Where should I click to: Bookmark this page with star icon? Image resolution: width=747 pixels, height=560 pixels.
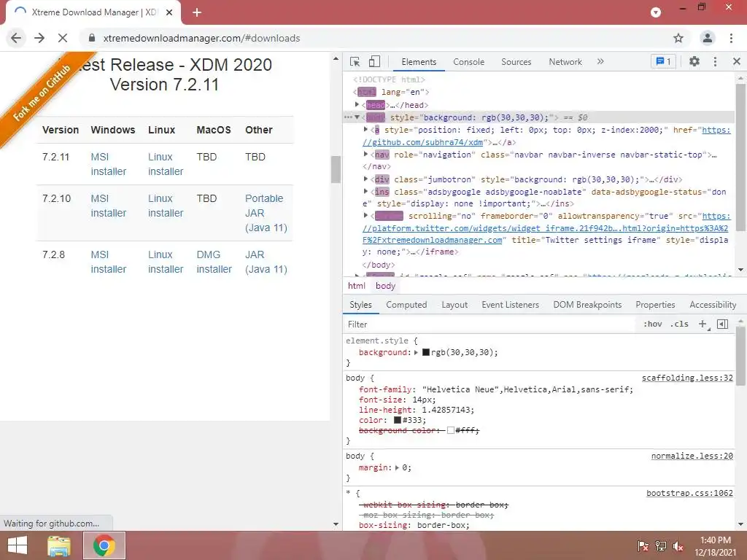pos(678,38)
